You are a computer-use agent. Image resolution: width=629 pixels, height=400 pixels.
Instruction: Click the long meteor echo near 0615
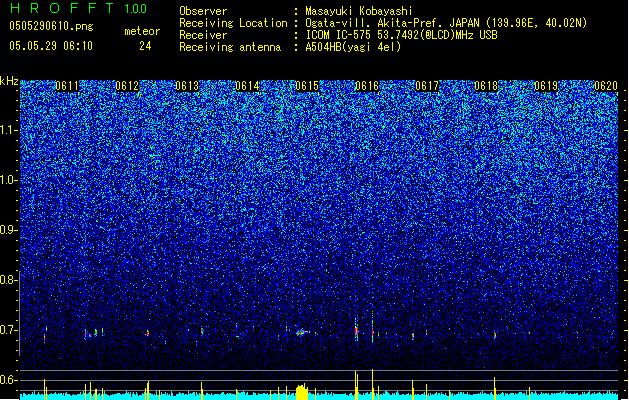pos(302,332)
